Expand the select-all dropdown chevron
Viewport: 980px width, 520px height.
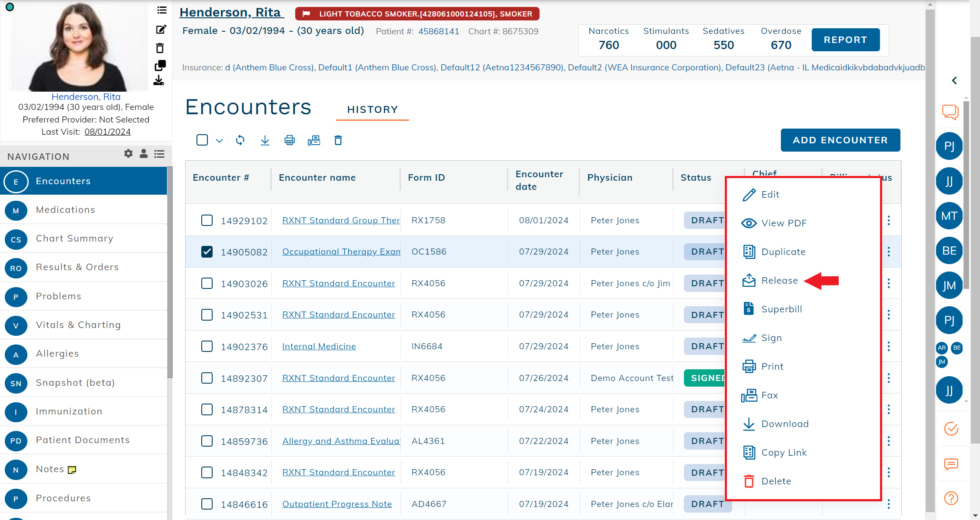[x=220, y=140]
